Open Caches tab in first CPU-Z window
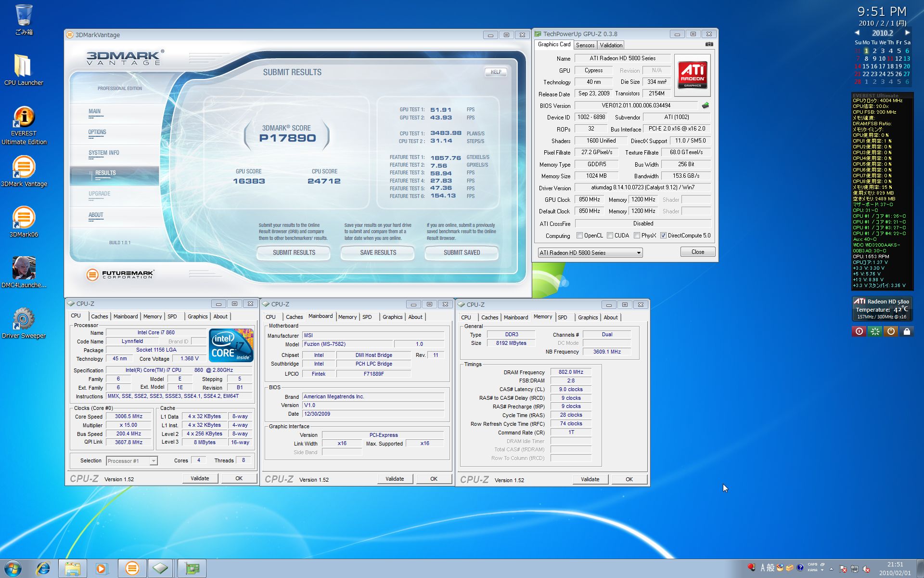 [99, 316]
